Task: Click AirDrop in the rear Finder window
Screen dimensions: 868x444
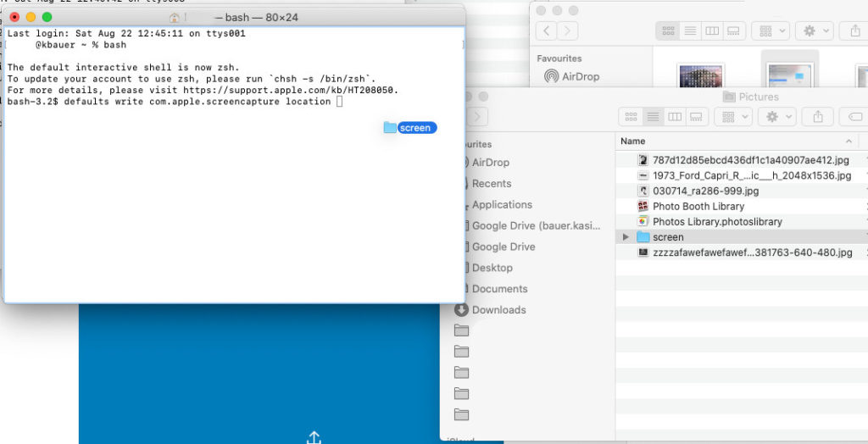Action: pyautogui.click(x=580, y=76)
